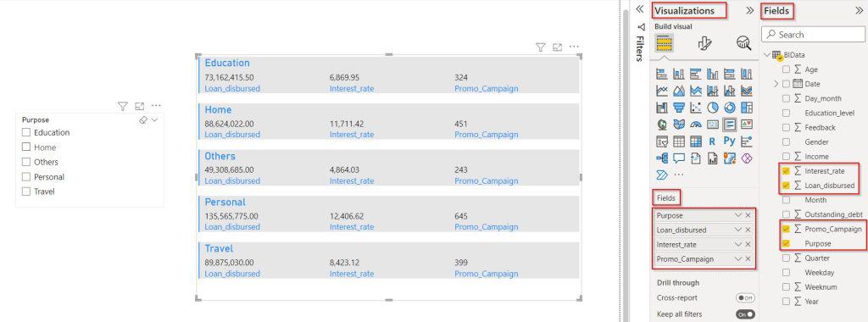
Task: Clear selections with the slicer eraser
Action: [x=143, y=119]
